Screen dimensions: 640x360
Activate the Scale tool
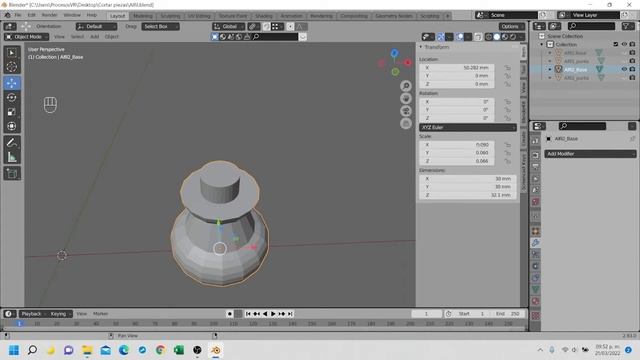(12, 111)
